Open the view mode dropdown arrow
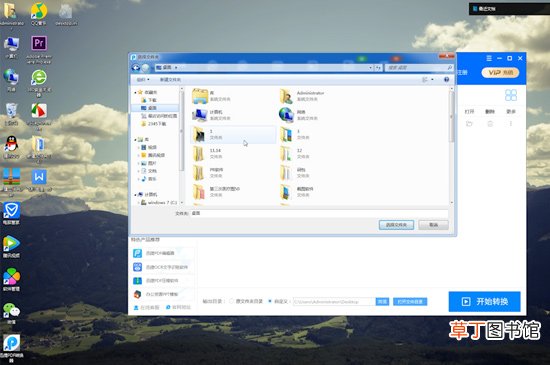This screenshot has height=365, width=550. [432, 80]
